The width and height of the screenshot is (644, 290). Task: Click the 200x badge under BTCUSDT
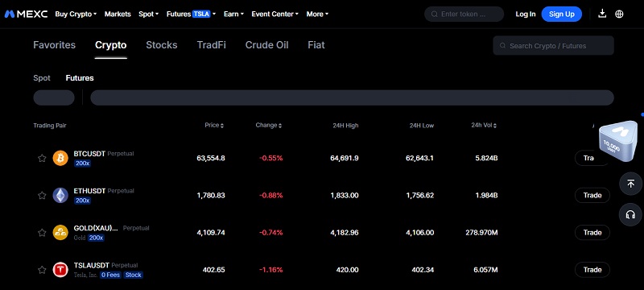pyautogui.click(x=82, y=163)
